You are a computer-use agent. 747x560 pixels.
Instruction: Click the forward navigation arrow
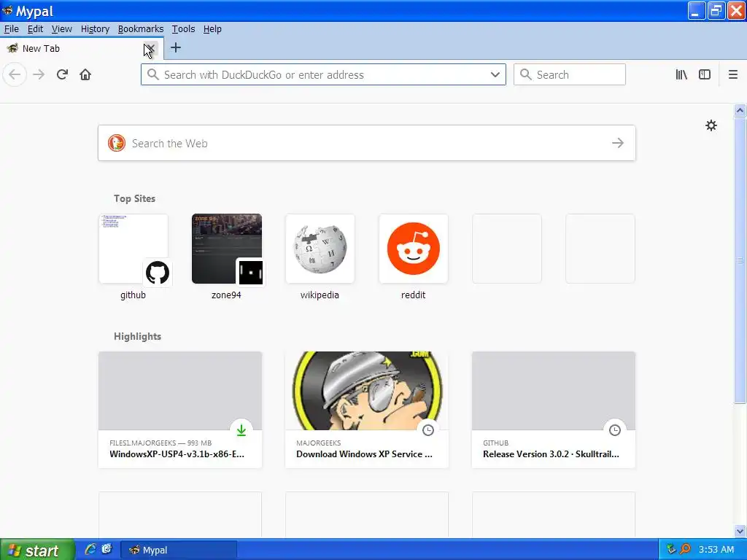click(39, 75)
